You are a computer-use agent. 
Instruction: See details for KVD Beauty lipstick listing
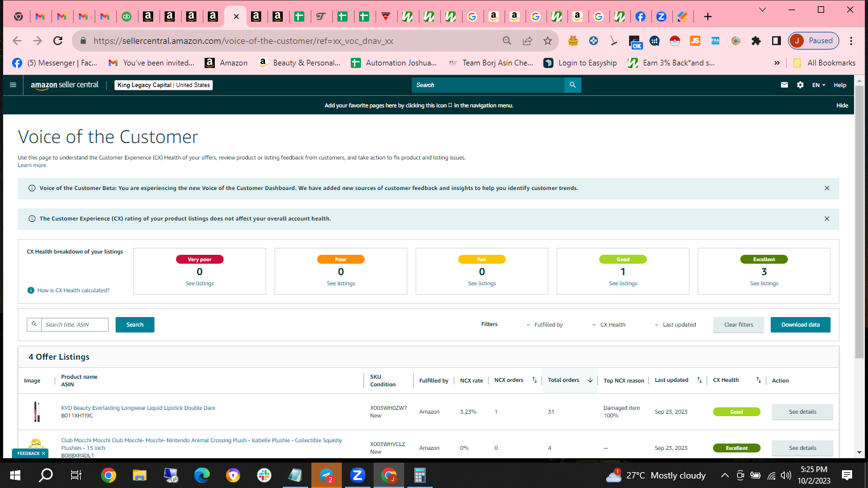pos(803,412)
